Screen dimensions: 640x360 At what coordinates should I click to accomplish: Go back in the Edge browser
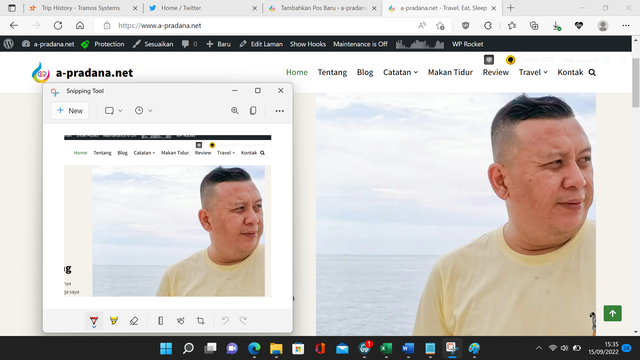pos(14,25)
